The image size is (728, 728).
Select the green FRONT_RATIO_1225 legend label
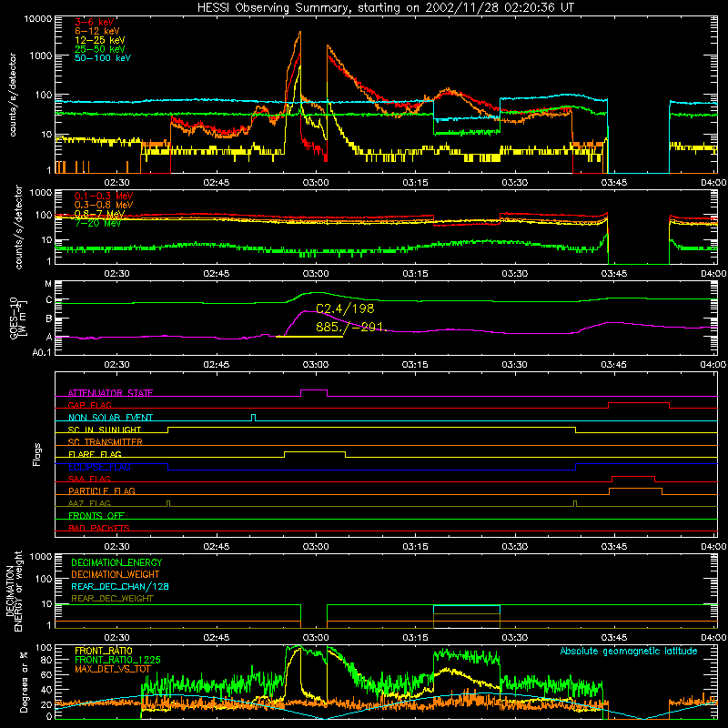click(117, 660)
